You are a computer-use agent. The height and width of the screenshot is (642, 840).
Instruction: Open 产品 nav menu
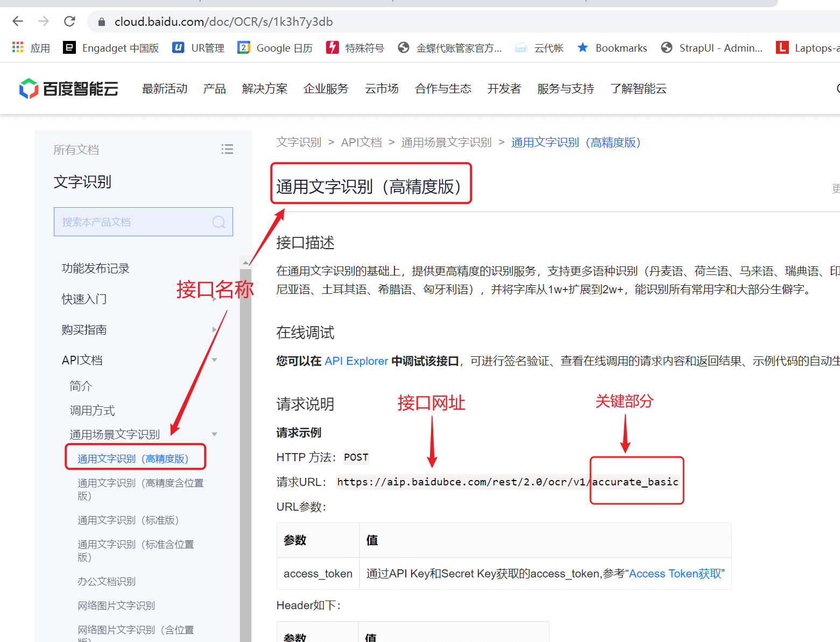click(x=215, y=89)
